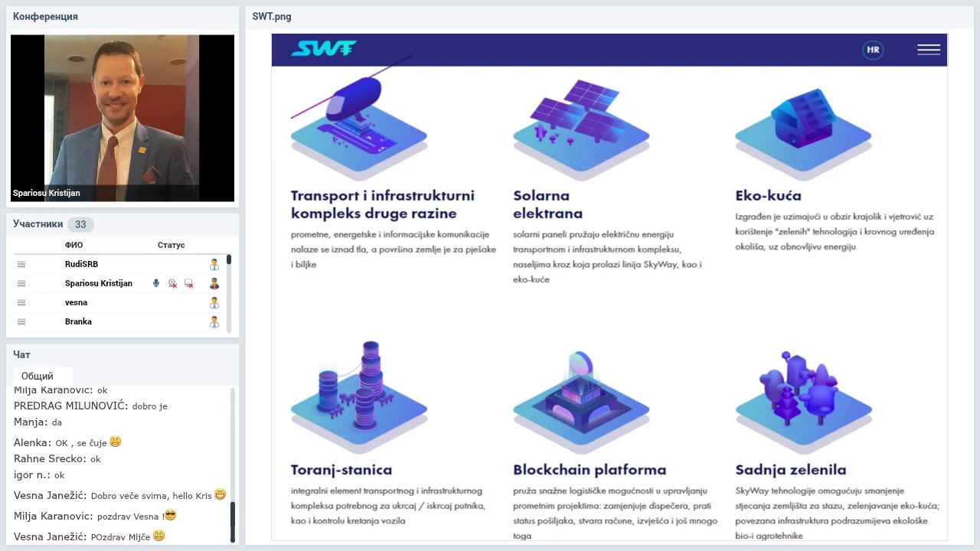The image size is (980, 551).
Task: Click PREDRAG MILUNOVIĆ's chat message
Action: pos(90,406)
